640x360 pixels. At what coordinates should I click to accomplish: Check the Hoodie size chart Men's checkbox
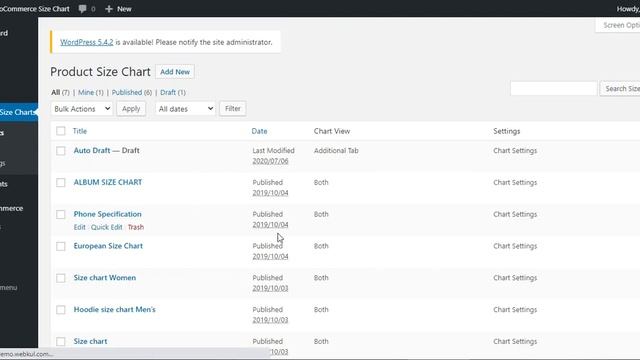[61, 310]
